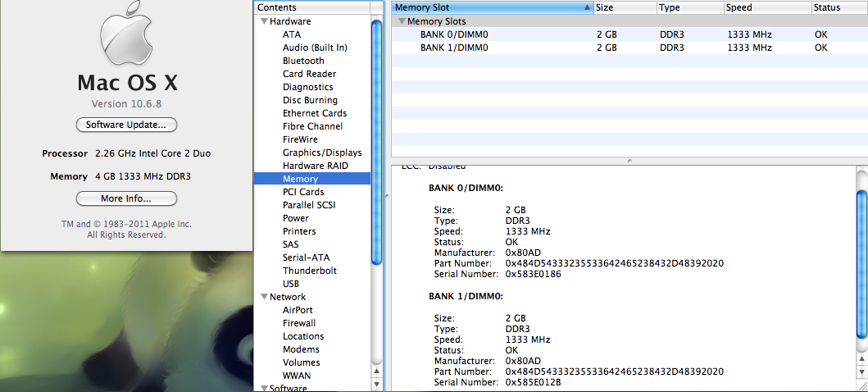The image size is (868, 392).
Task: Select Diagnostics entry
Action: pos(308,87)
